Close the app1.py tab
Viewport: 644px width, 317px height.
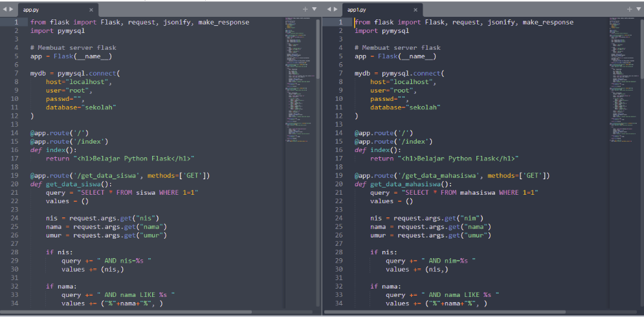[416, 10]
